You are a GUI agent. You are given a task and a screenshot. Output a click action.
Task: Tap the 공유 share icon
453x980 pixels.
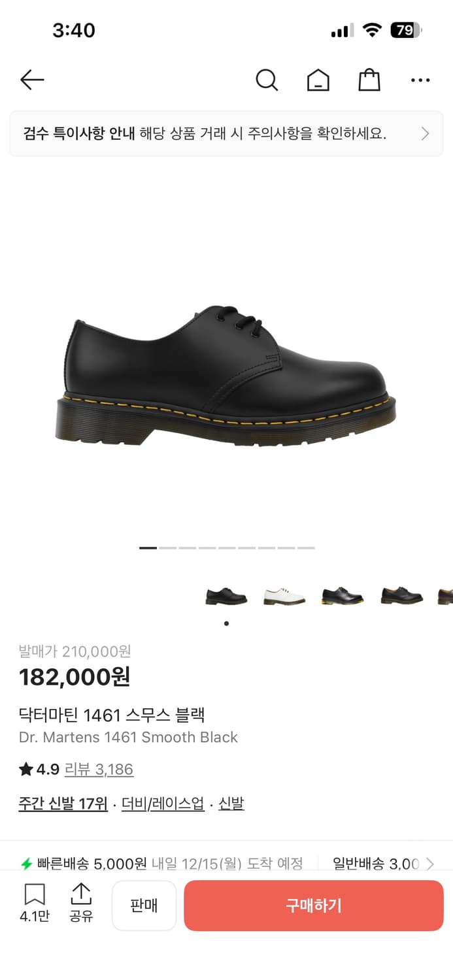[81, 903]
